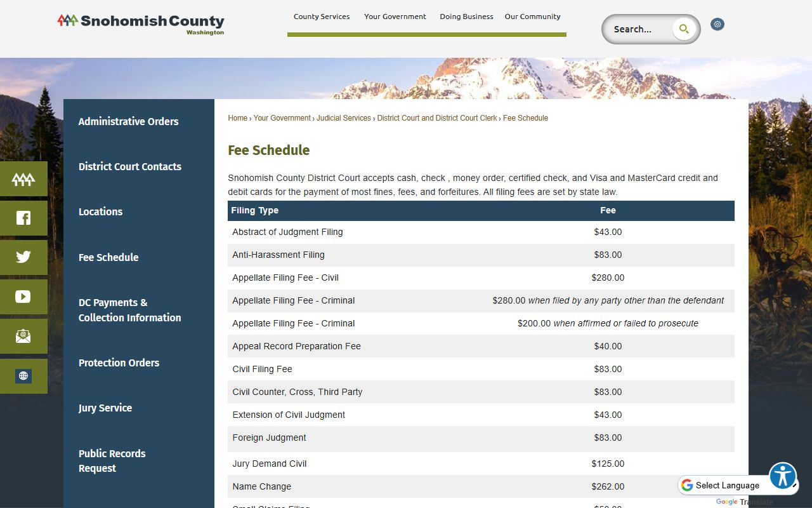Click the Home breadcrumb link
Viewport: 812px width, 508px height.
(x=238, y=118)
